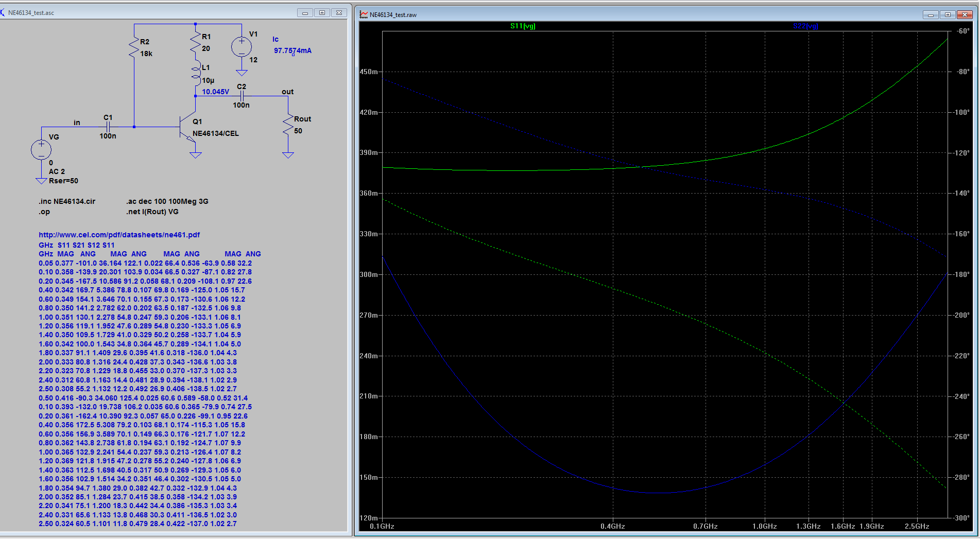
Task: Click the NE46134_test.asc window title
Action: (x=31, y=13)
